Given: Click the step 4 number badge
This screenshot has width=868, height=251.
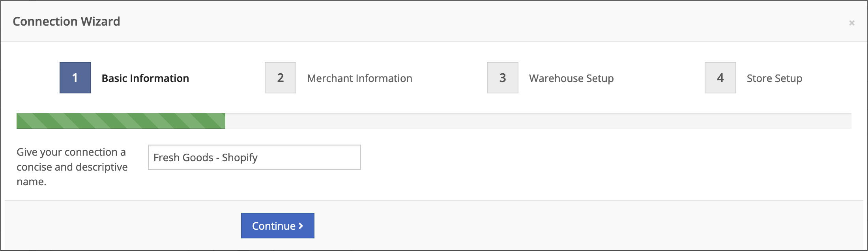Looking at the screenshot, I should coord(720,78).
